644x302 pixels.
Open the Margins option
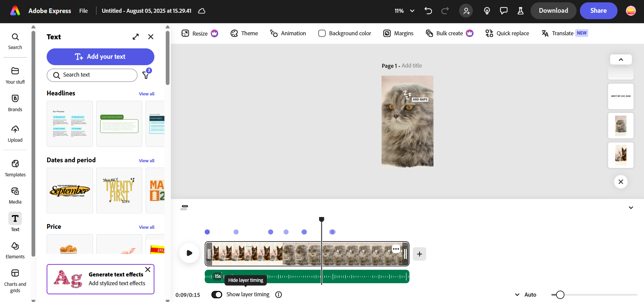tap(398, 33)
